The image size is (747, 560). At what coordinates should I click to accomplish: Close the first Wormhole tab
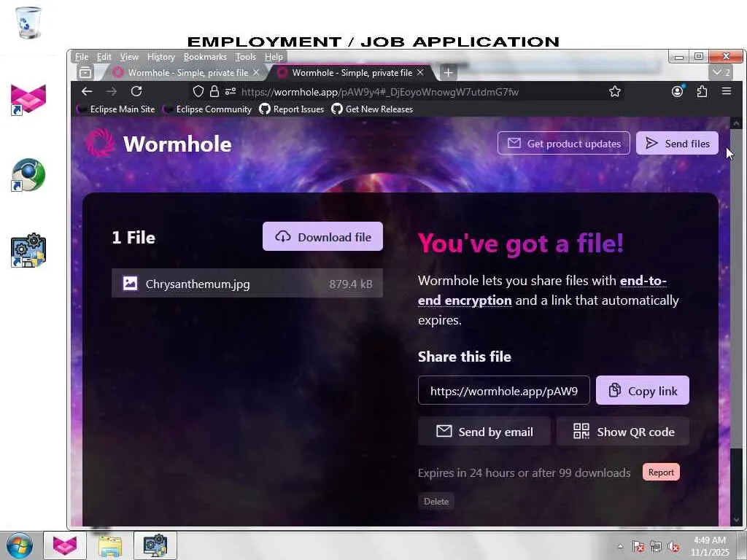(256, 72)
